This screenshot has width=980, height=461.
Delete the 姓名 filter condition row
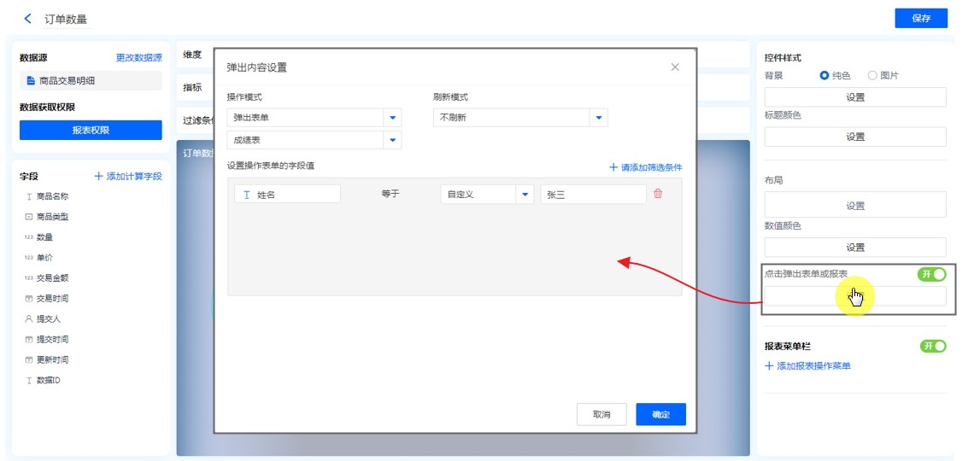(x=658, y=194)
